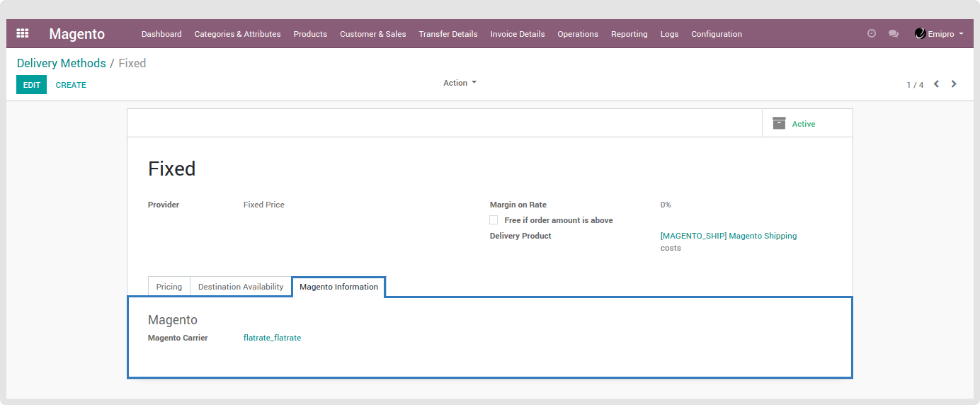The width and height of the screenshot is (980, 405).
Task: Open the conversations chat icon
Action: 894,33
